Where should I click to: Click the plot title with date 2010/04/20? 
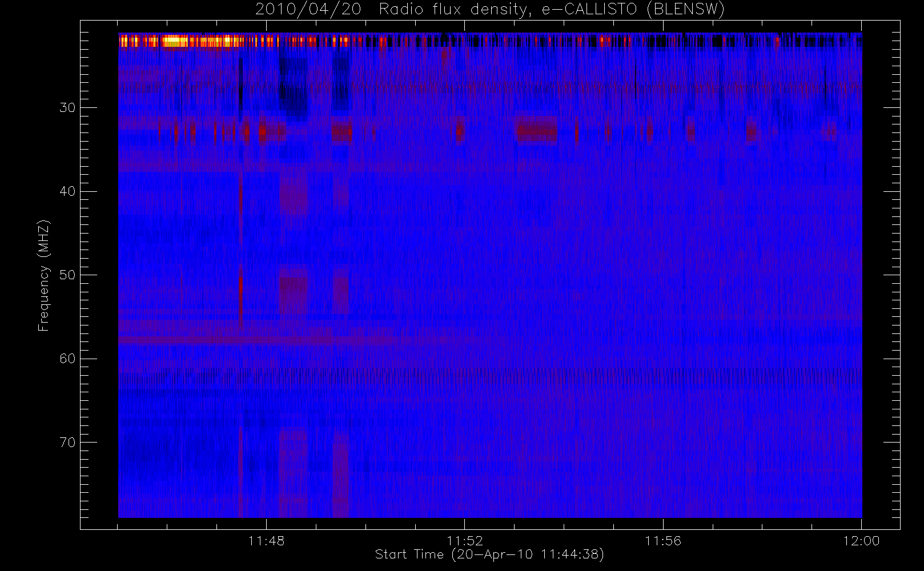coord(489,10)
